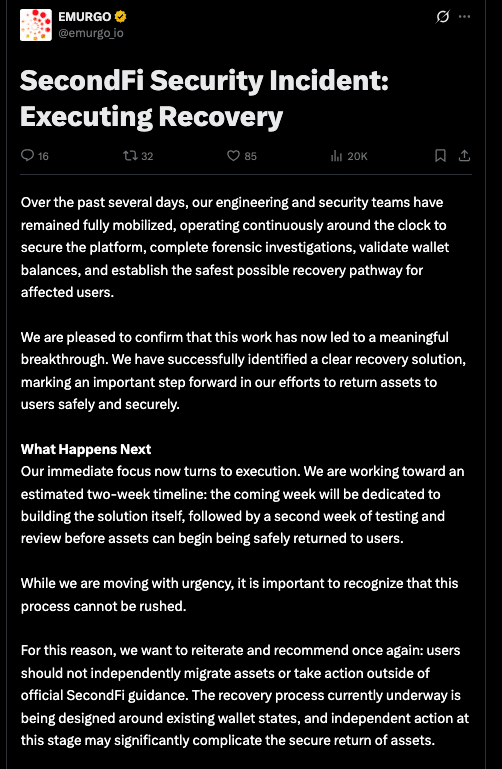Viewport: 502px width, 769px height.
Task: Open the repost arrows menu
Action: click(130, 156)
